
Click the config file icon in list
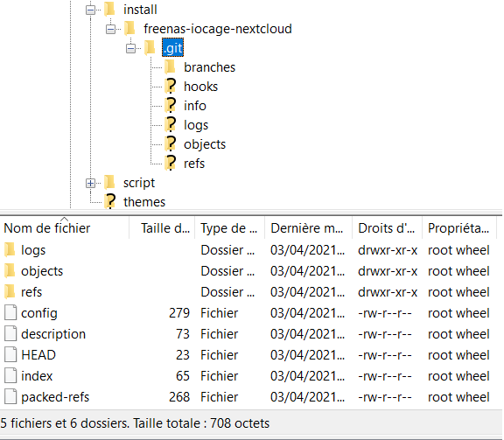[x=10, y=313]
